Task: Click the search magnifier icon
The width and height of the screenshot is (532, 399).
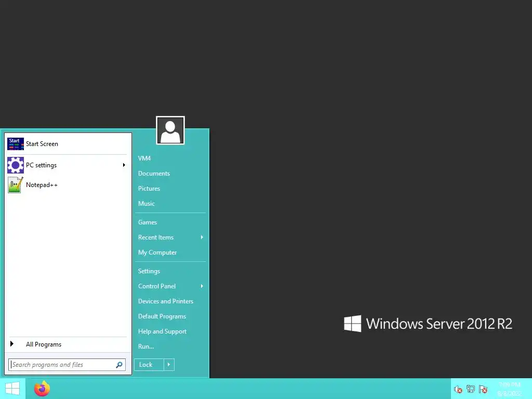Action: point(119,365)
